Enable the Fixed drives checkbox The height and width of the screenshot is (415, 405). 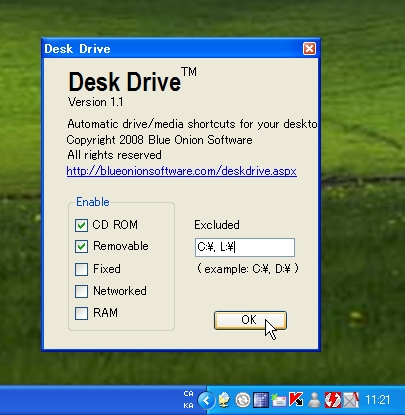click(81, 269)
